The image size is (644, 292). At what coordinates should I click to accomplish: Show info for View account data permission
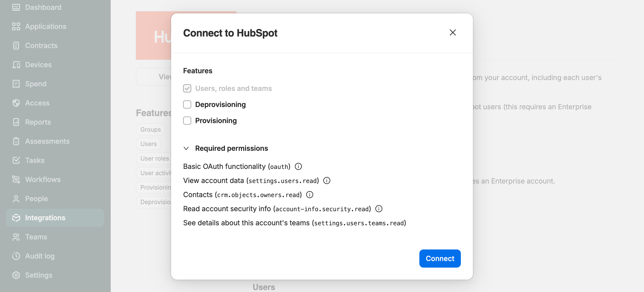327,180
